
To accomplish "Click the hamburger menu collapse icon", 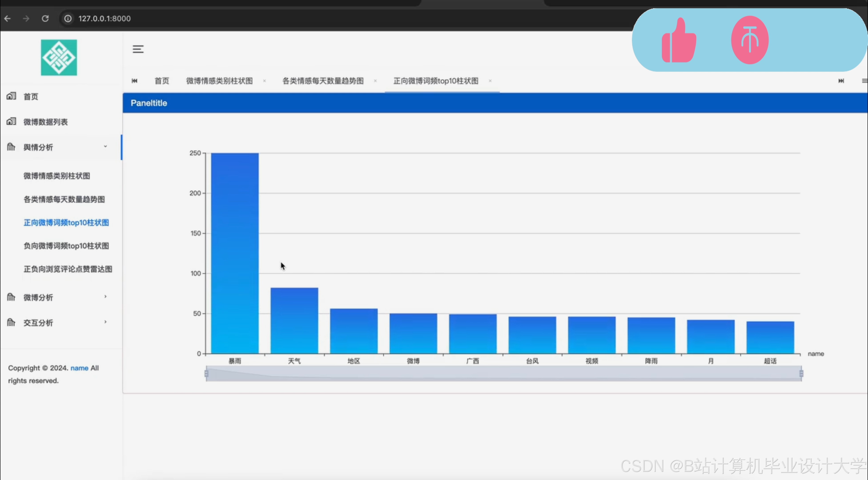I will (138, 49).
